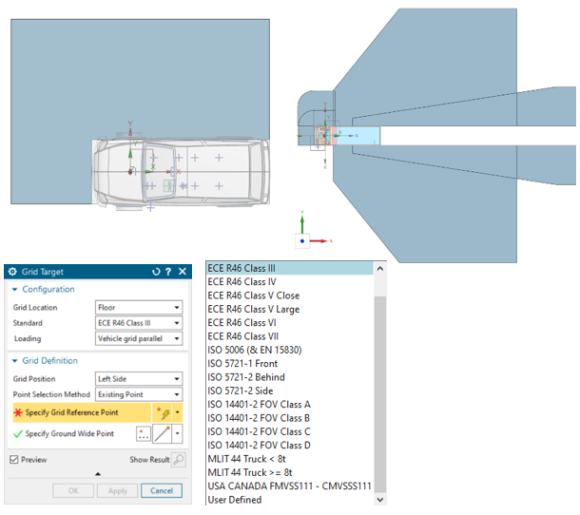Select ISO 5721-1 Front
The height and width of the screenshot is (515, 580).
tap(290, 364)
